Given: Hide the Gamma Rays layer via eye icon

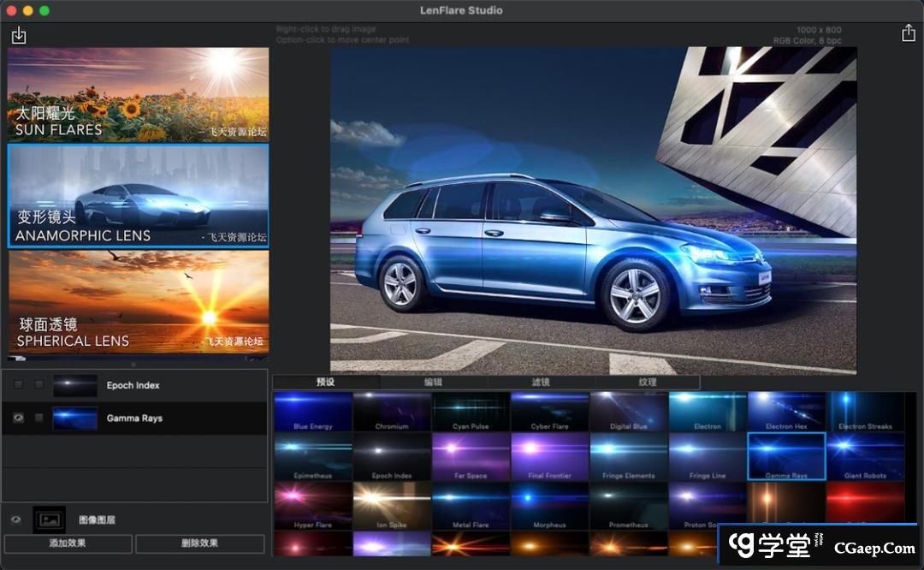Looking at the screenshot, I should click(18, 419).
